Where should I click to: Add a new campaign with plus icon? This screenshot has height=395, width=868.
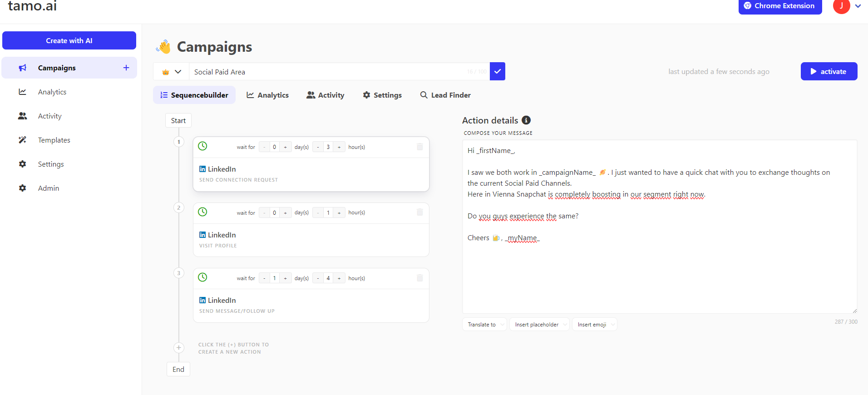click(x=126, y=68)
